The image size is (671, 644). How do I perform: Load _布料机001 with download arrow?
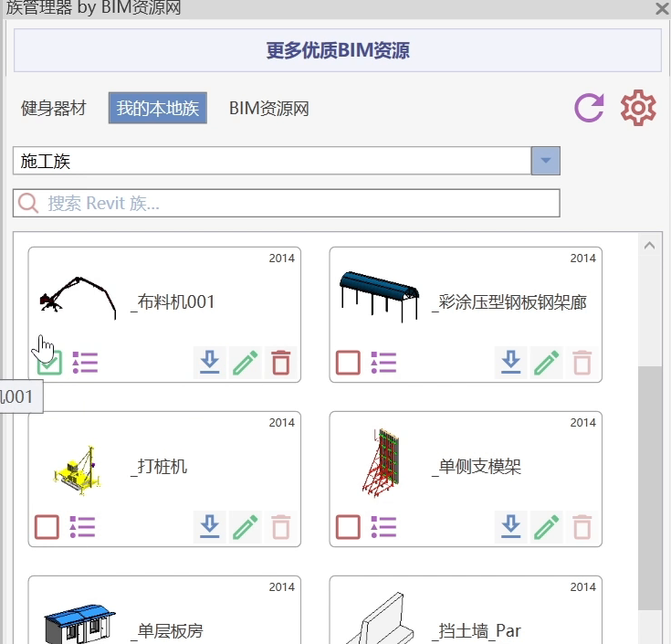[x=210, y=363]
